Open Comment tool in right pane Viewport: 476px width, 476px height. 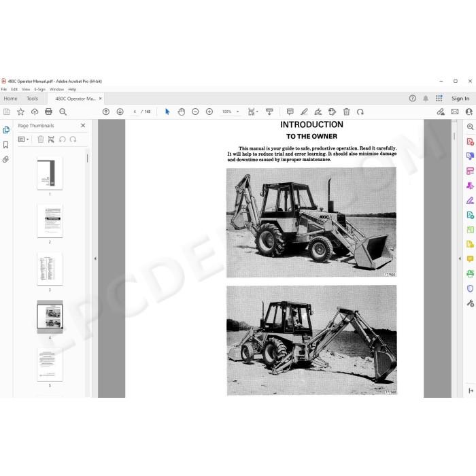pyautogui.click(x=470, y=259)
